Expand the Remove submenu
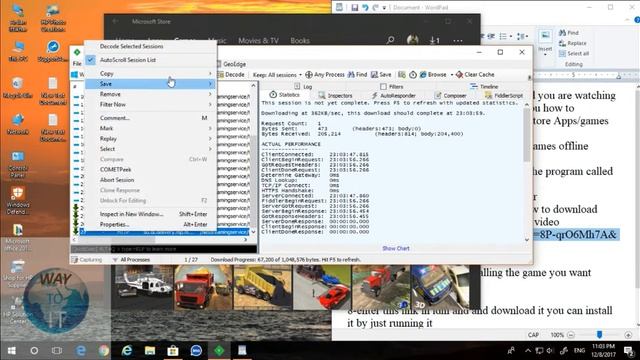This screenshot has width=640, height=360. click(150, 94)
